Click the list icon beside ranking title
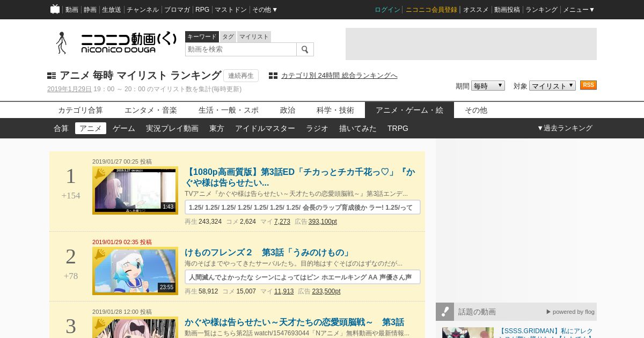The height and width of the screenshot is (338, 644). (x=52, y=76)
